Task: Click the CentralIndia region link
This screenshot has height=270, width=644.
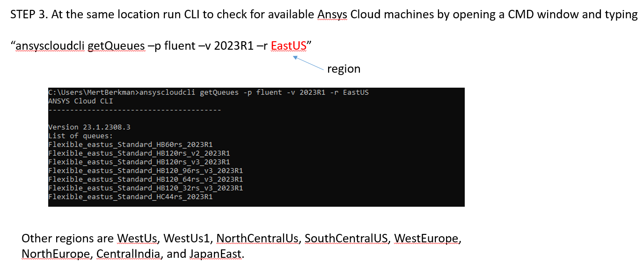Action: point(128,254)
